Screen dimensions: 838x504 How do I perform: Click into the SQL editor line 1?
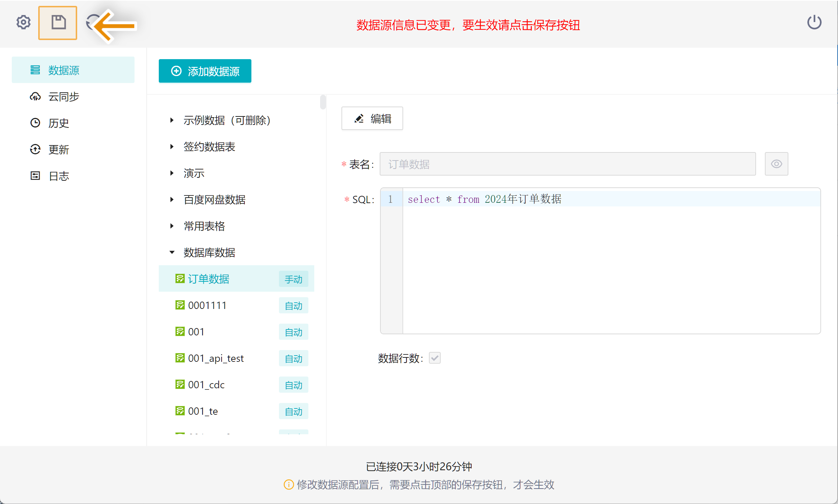coord(611,199)
